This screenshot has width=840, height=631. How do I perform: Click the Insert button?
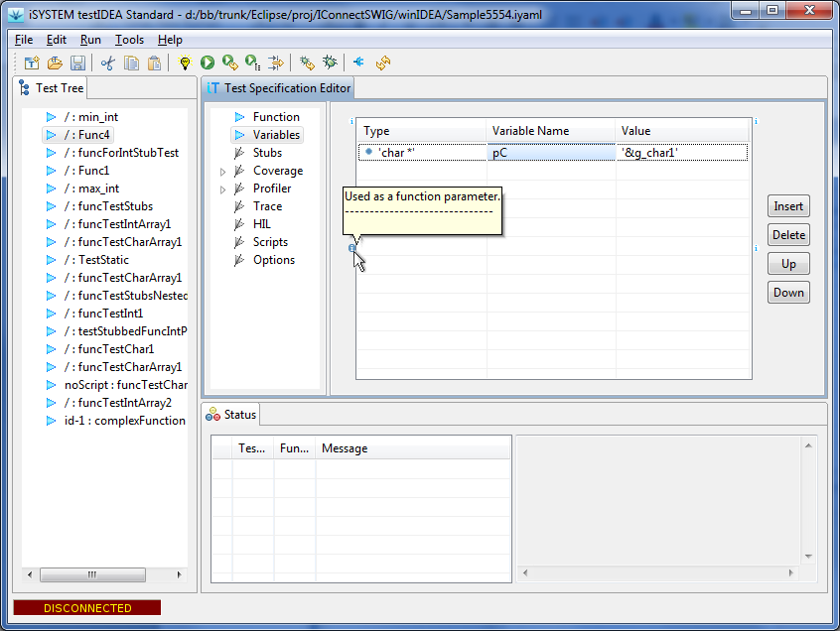tap(788, 206)
